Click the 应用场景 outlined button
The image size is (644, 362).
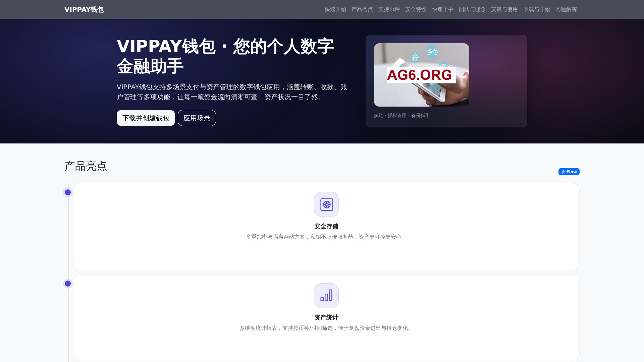[x=197, y=118]
